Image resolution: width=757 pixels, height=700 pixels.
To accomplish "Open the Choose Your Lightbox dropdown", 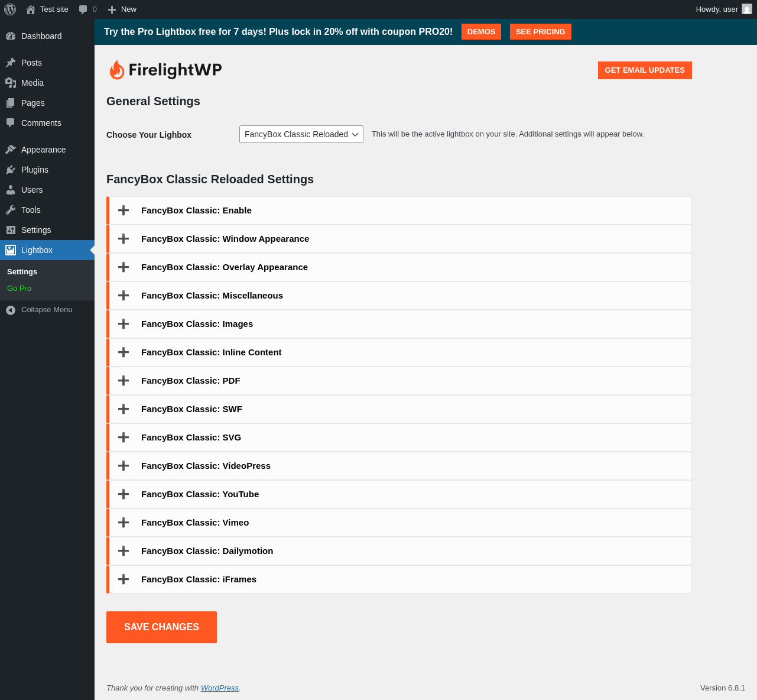I will click(301, 134).
